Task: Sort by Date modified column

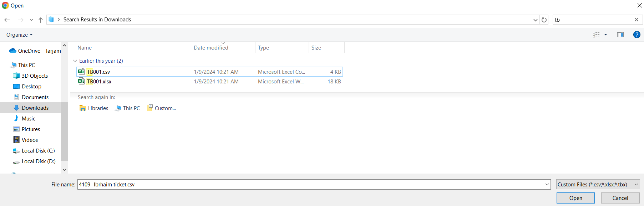Action: [x=211, y=47]
